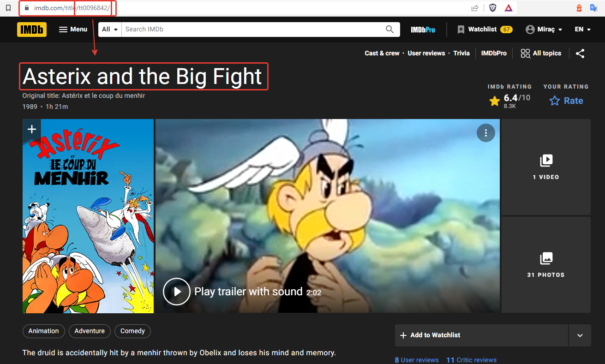Click the Brave shield icon in address bar
The height and width of the screenshot is (364, 605).
(493, 8)
